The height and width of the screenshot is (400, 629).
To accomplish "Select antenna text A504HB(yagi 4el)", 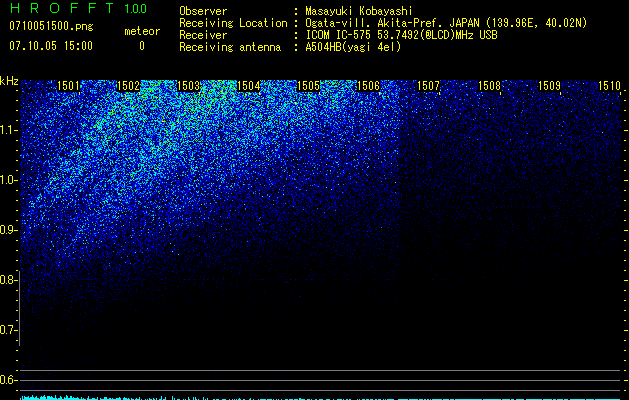I will (353, 47).
